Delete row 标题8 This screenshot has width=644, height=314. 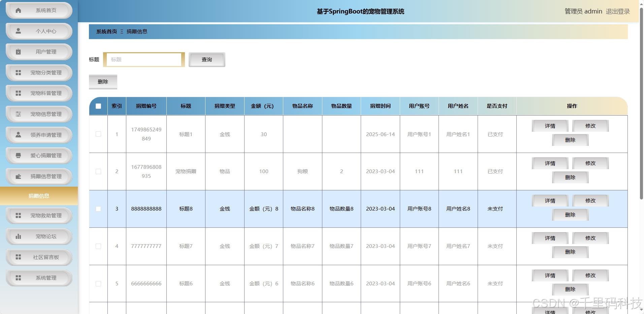click(570, 215)
